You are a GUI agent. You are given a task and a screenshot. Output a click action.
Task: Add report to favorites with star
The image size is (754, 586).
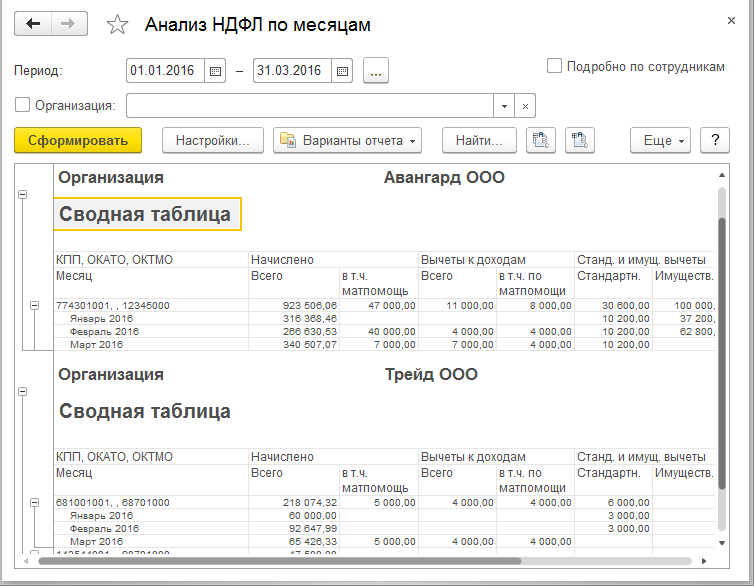tap(117, 26)
